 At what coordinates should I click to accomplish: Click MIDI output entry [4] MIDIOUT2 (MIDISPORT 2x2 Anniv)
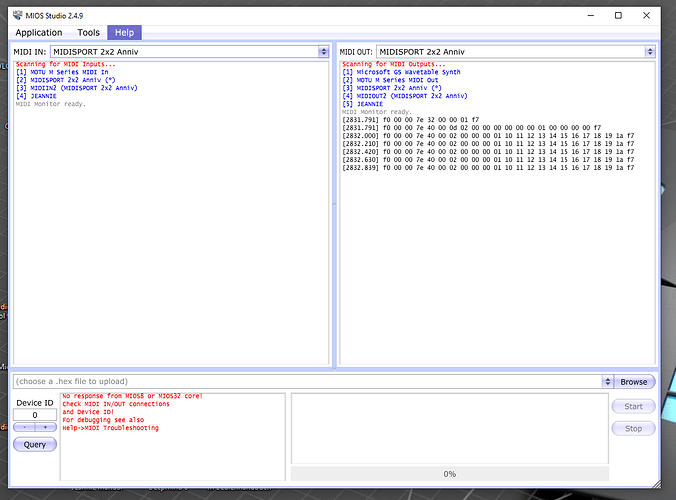click(405, 96)
